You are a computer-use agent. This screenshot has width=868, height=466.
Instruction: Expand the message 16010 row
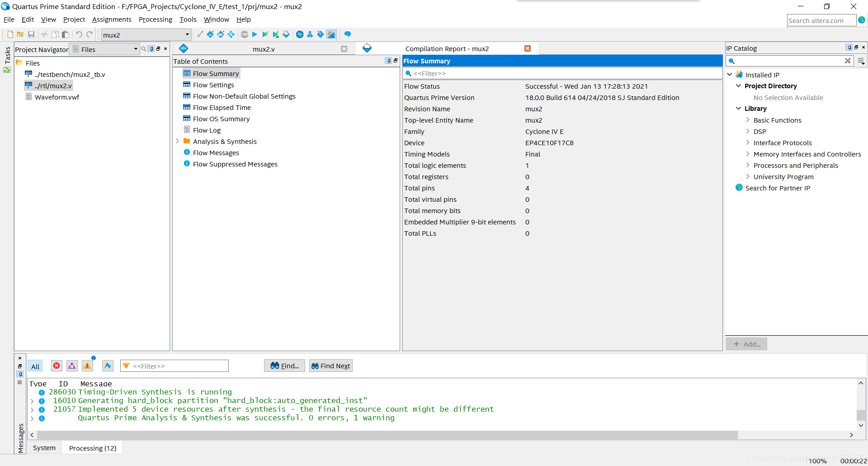click(x=32, y=401)
